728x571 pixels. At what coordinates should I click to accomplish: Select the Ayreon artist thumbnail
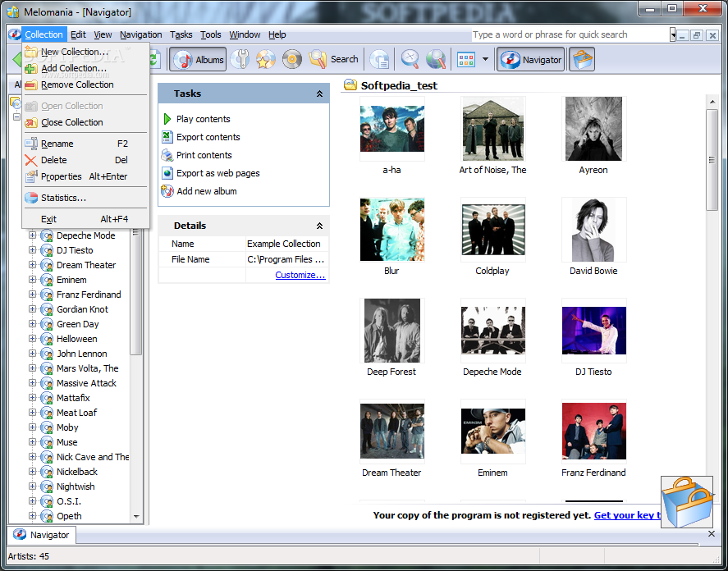593,129
